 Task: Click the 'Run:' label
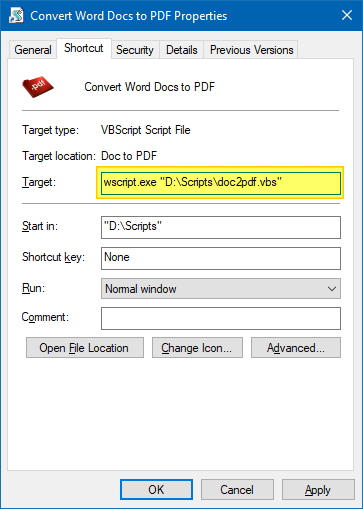(33, 288)
